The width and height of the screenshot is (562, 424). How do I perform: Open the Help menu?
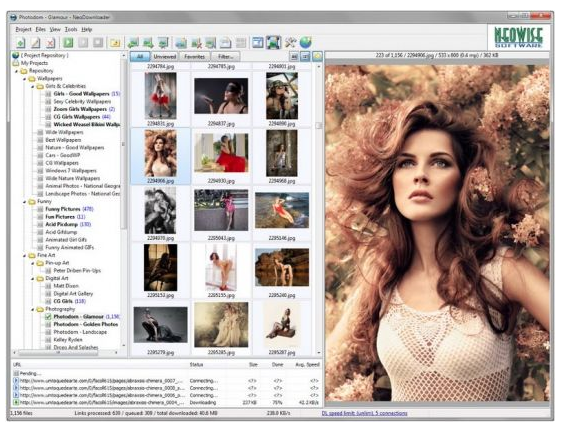pyautogui.click(x=86, y=29)
